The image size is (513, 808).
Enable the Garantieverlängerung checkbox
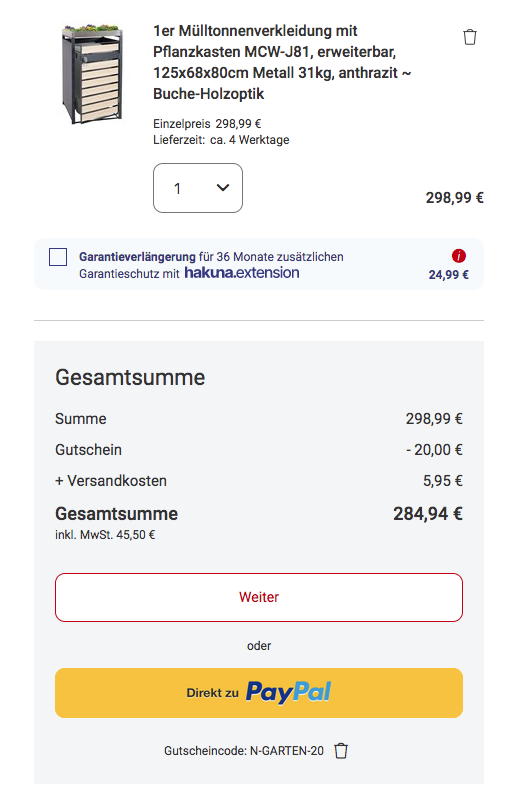pyautogui.click(x=58, y=257)
